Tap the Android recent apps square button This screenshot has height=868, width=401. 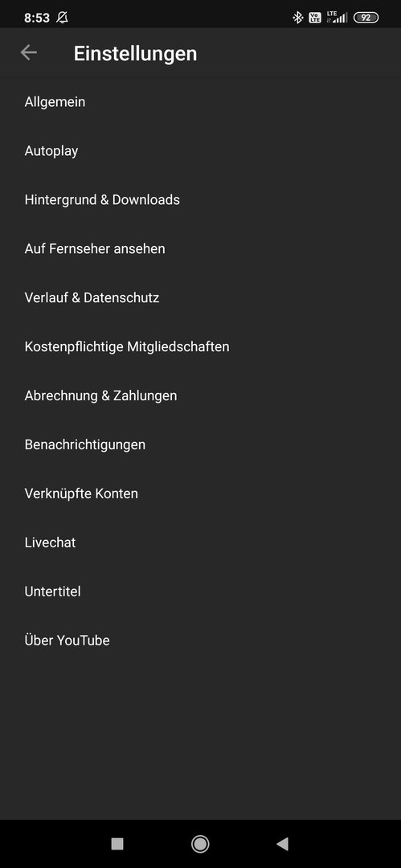(x=117, y=843)
